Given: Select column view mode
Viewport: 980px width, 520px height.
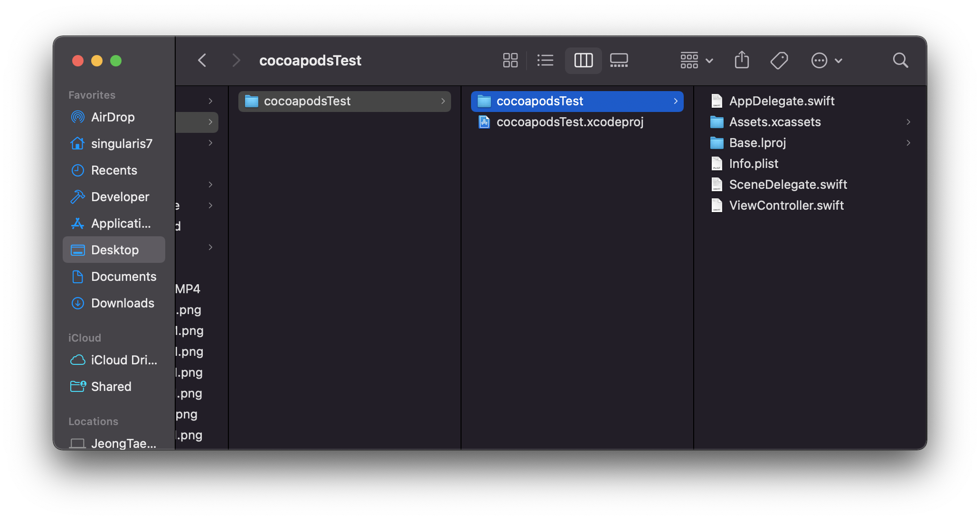Looking at the screenshot, I should pos(583,60).
